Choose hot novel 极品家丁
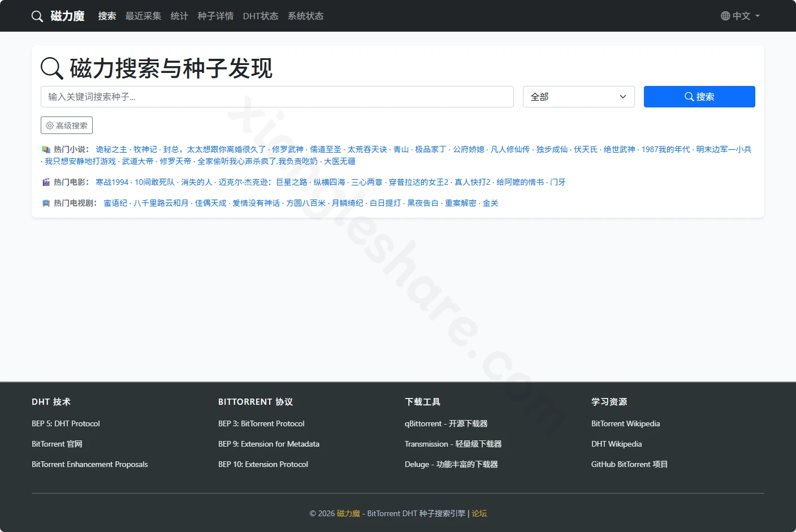The height and width of the screenshot is (532, 796). click(x=431, y=149)
